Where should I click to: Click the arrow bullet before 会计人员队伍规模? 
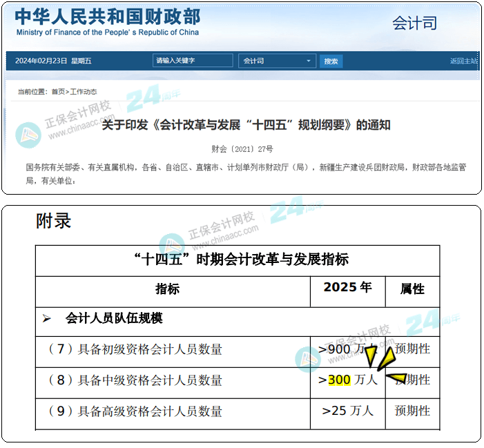[x=47, y=318]
